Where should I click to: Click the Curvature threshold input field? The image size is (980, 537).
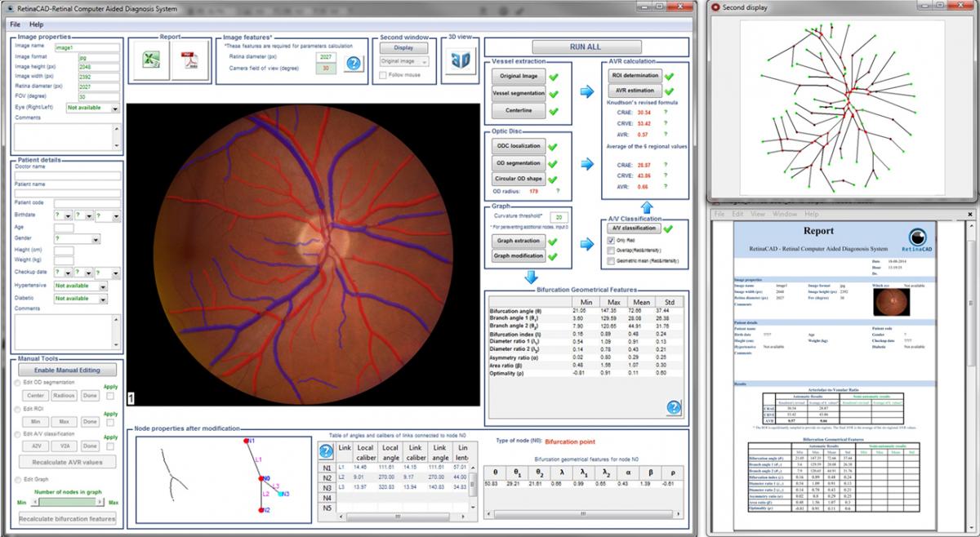tap(559, 218)
